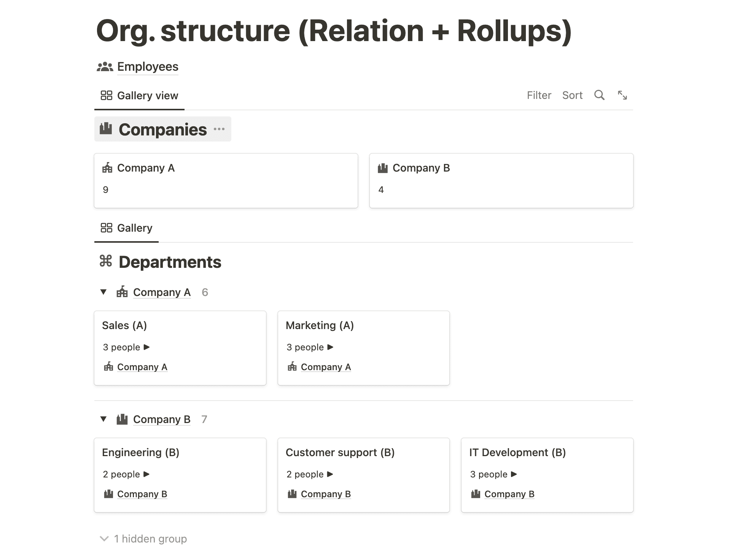Click the Employees database people icon
The height and width of the screenshot is (560, 729).
104,67
